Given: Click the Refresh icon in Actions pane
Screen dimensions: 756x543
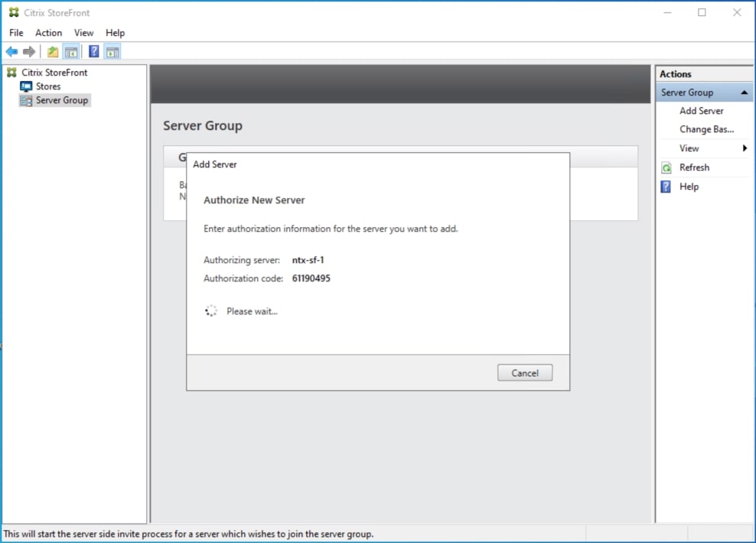Looking at the screenshot, I should pyautogui.click(x=665, y=167).
